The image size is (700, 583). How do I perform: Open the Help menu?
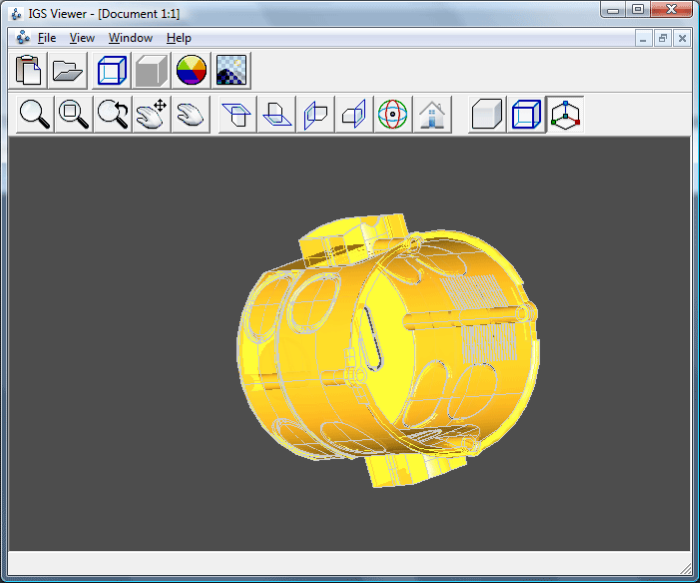pos(179,38)
